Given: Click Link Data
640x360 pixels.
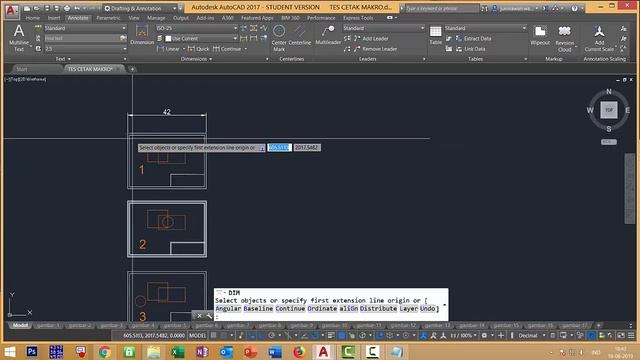Looking at the screenshot, I should [x=470, y=49].
